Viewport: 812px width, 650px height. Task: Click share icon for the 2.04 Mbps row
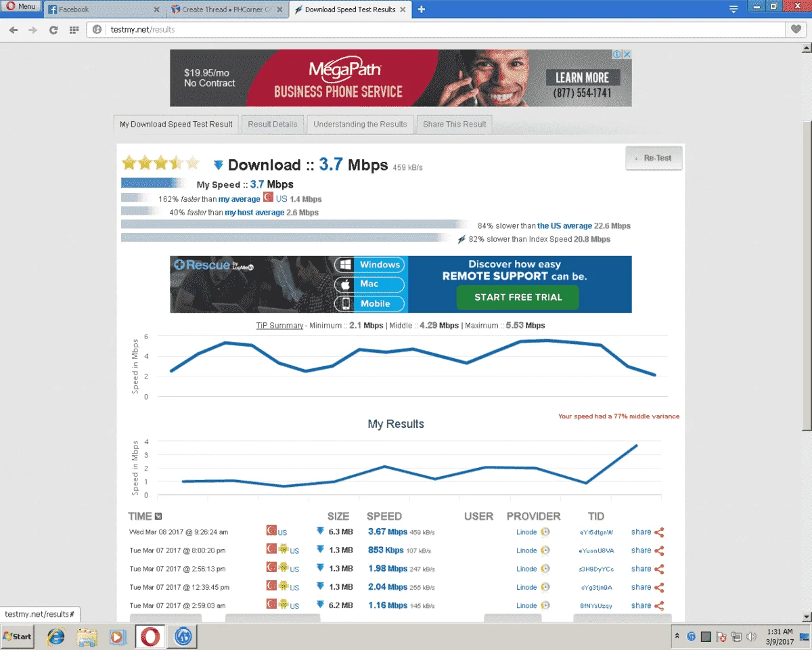tap(659, 587)
